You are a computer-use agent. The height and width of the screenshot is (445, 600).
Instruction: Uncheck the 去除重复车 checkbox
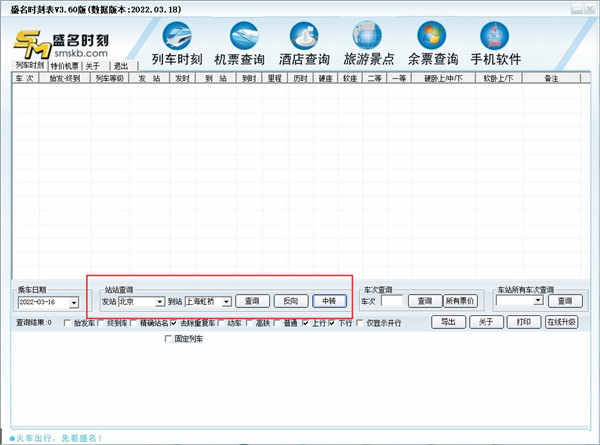pyautogui.click(x=173, y=323)
